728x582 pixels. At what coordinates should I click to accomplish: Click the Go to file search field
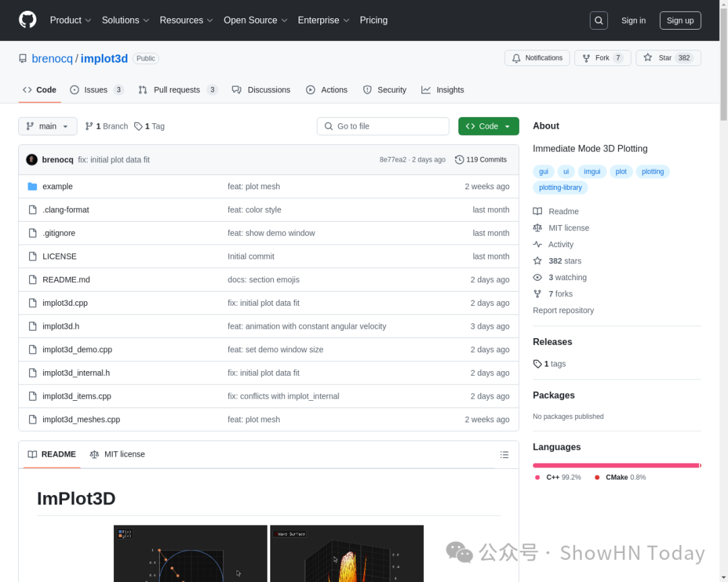tap(383, 126)
